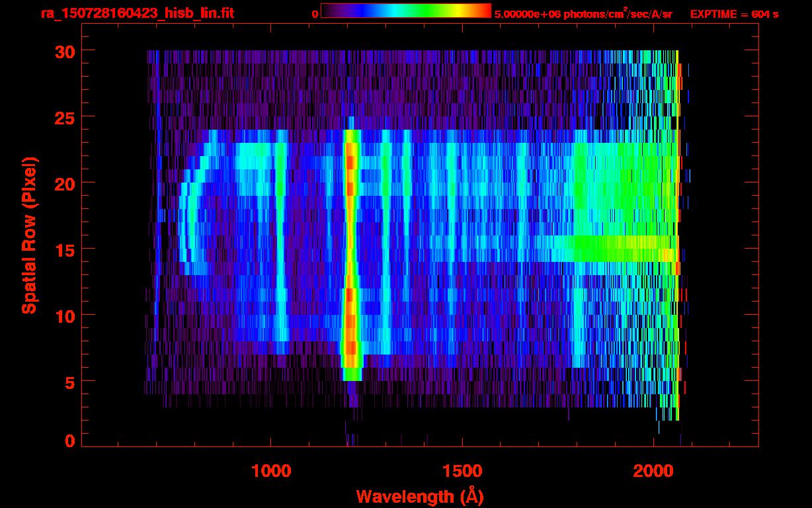Click the bright orange emission line near 1216 Å

coord(351,255)
